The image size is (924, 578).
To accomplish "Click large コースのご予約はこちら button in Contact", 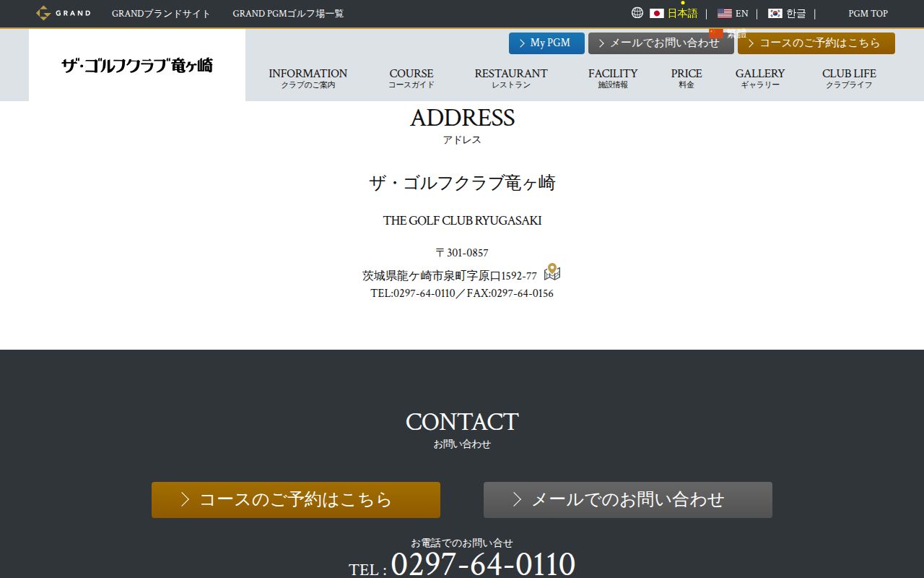I will (296, 500).
